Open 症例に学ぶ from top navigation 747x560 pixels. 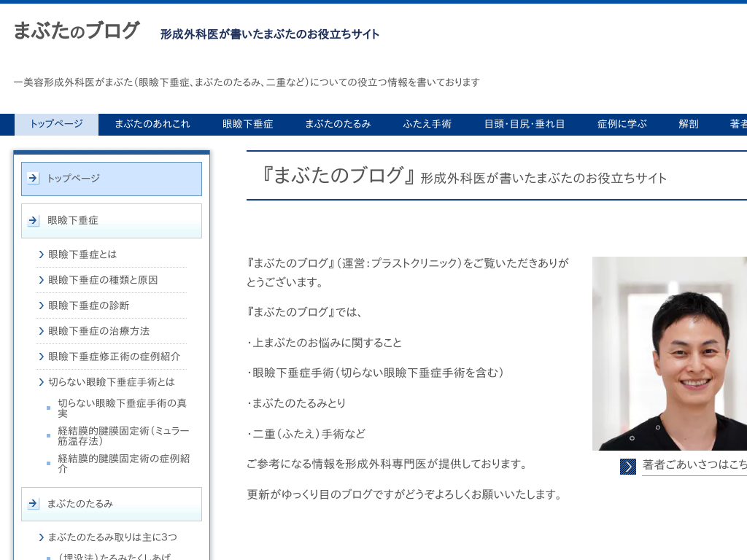point(622,125)
